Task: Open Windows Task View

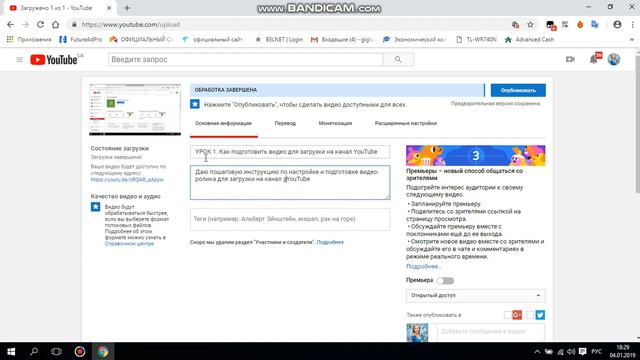Action: click(x=56, y=351)
